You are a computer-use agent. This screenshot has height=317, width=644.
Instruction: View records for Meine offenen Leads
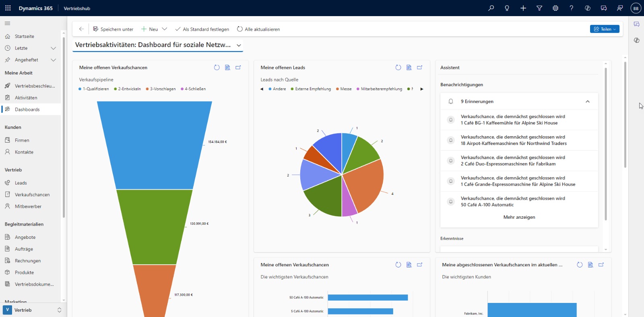tap(409, 68)
